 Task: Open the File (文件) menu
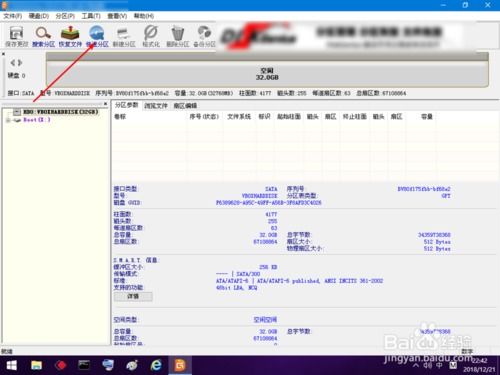click(13, 16)
